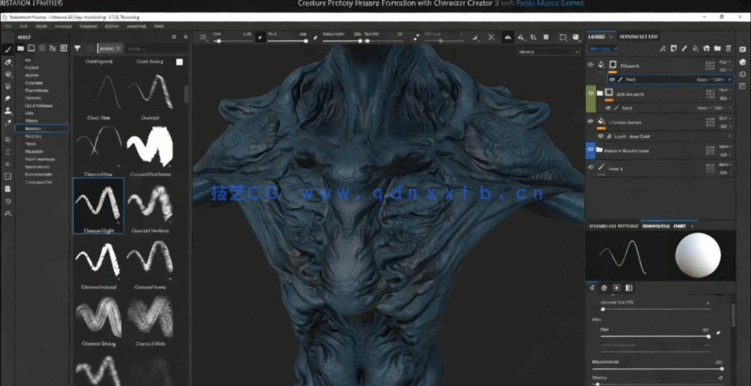Screen dimensions: 751x386
Task: Open blend mode dropdown of bottom paint layer
Action: point(726,164)
